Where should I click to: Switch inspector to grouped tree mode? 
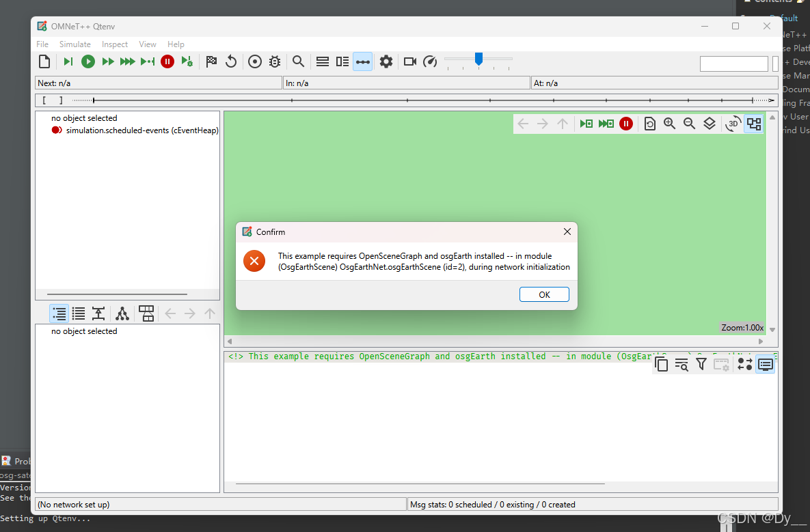(59, 313)
